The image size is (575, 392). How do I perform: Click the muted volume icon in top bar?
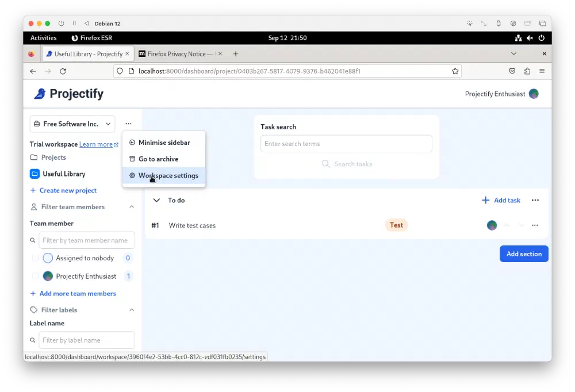coord(530,38)
